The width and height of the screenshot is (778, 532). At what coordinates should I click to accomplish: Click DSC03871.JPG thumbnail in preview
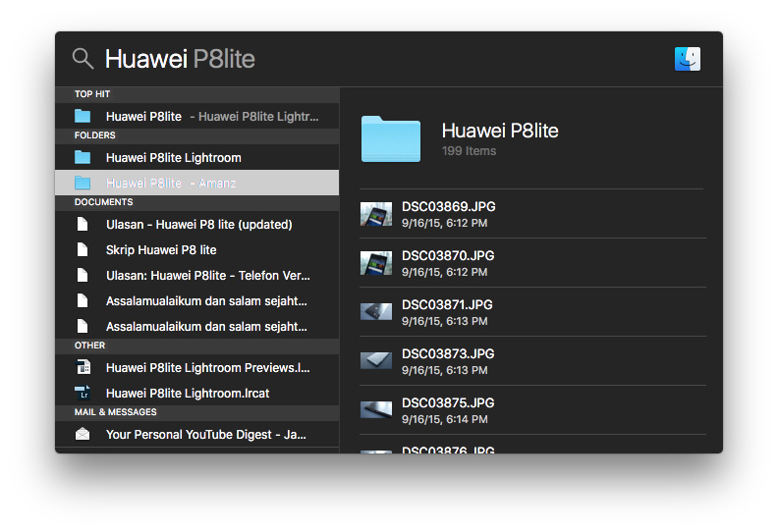click(376, 312)
